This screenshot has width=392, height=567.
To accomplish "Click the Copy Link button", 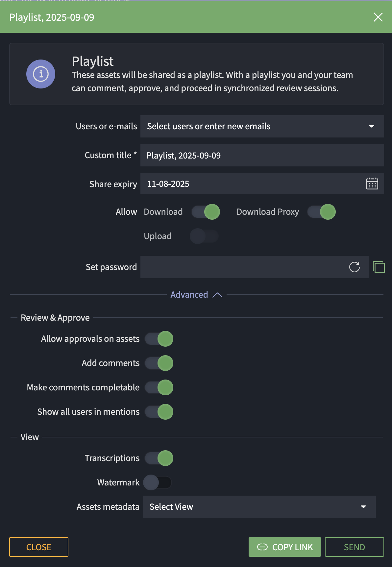I will tap(284, 547).
